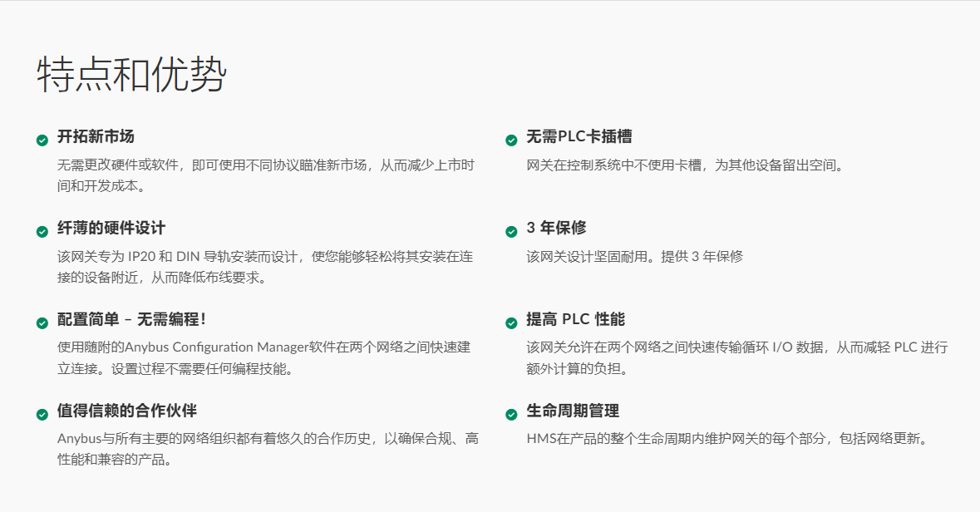
Task: Click the green checkmark beside 提高 PLC 性能
Action: [511, 323]
